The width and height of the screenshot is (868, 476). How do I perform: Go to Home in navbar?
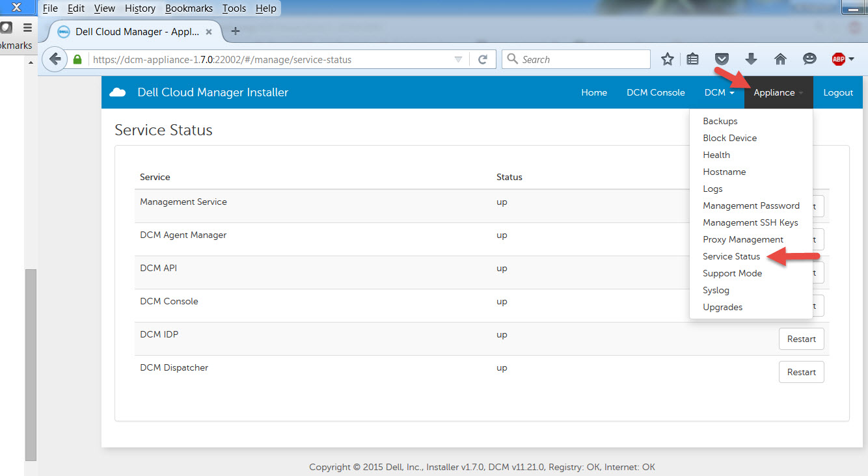pos(594,92)
